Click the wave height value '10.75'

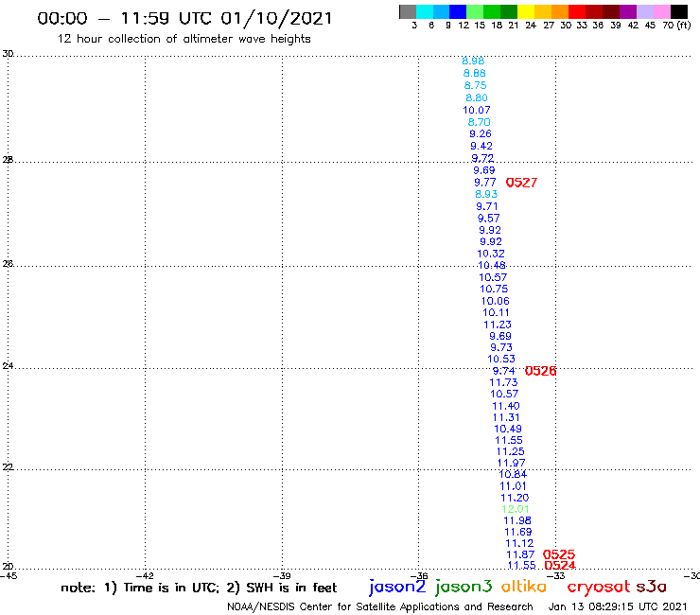pyautogui.click(x=494, y=289)
